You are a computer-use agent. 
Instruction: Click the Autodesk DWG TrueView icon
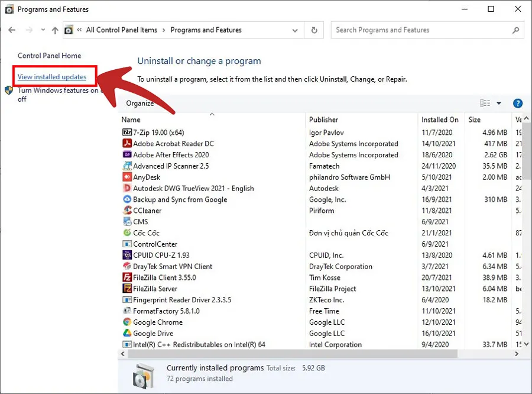click(x=127, y=188)
